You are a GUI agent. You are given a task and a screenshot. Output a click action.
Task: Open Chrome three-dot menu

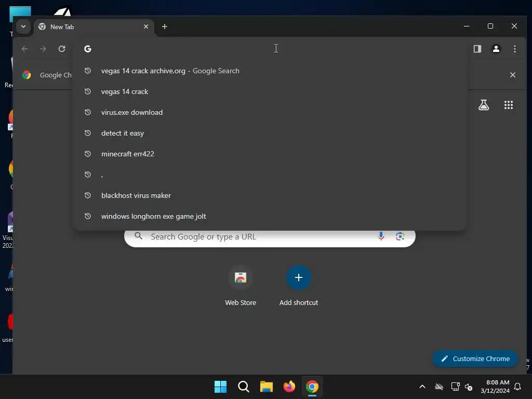point(515,49)
